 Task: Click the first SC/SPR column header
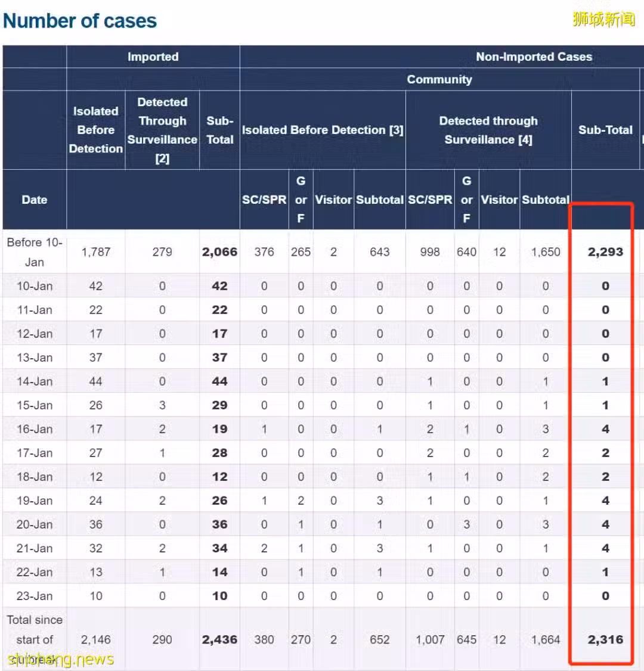coord(264,200)
